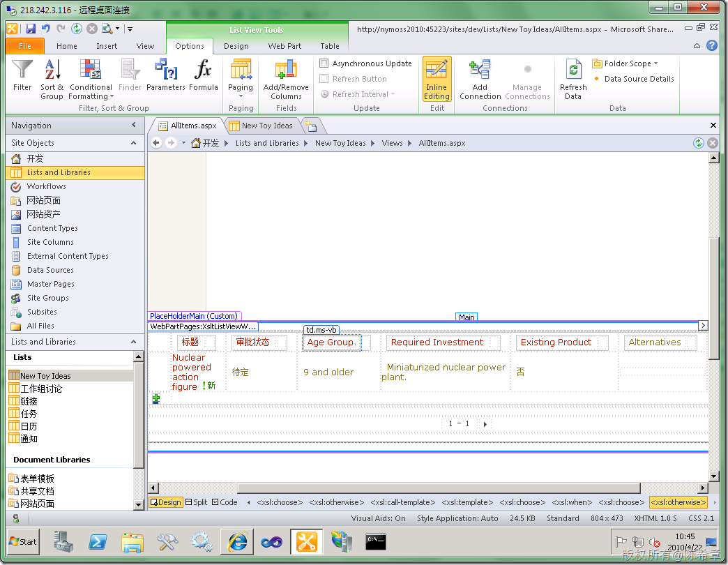Open the File tab
This screenshot has width=728, height=565.
(x=25, y=46)
